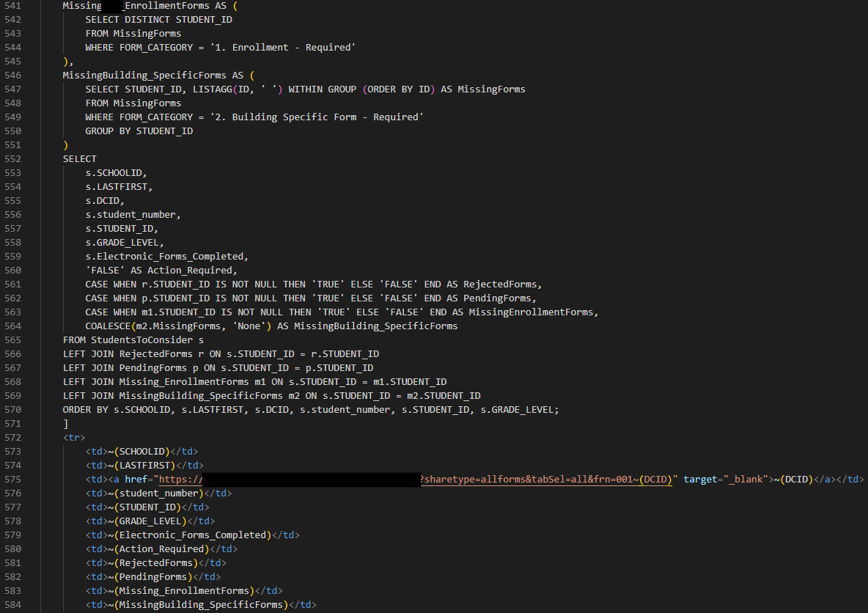Click the ~(Action_Required) table cell on line 580

(x=161, y=548)
